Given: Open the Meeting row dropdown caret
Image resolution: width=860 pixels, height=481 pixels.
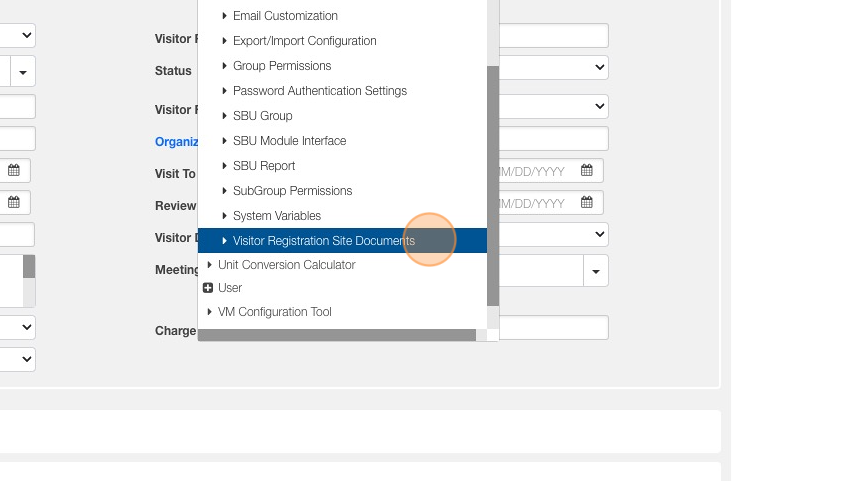Looking at the screenshot, I should pyautogui.click(x=596, y=271).
